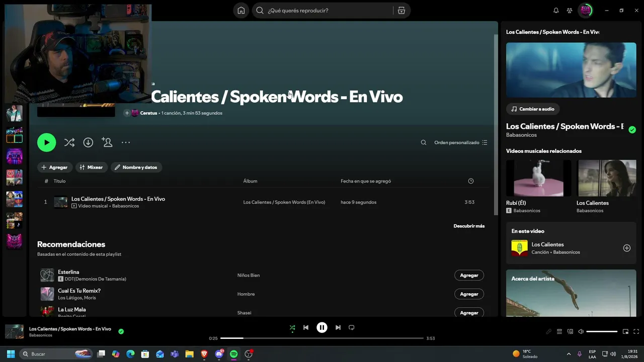The height and width of the screenshot is (362, 644).
Task: Open Nombre y datos editor
Action: [136, 167]
